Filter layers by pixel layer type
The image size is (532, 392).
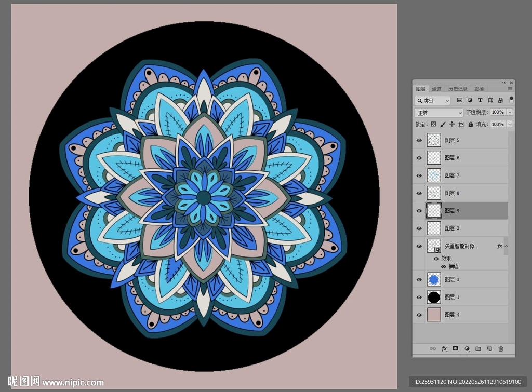pos(459,100)
